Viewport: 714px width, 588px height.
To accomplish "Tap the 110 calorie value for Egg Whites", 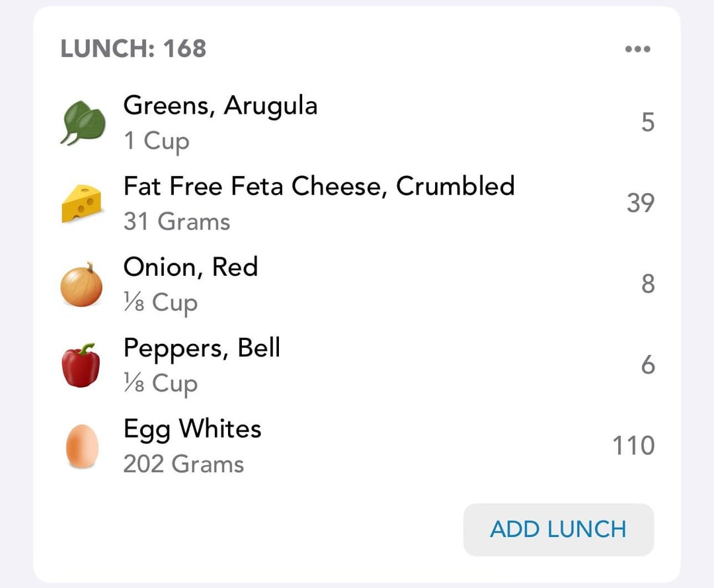I will [x=633, y=446].
